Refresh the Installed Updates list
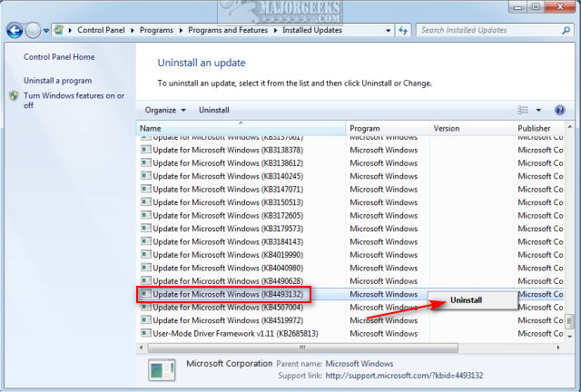The height and width of the screenshot is (392, 581). pyautogui.click(x=403, y=30)
